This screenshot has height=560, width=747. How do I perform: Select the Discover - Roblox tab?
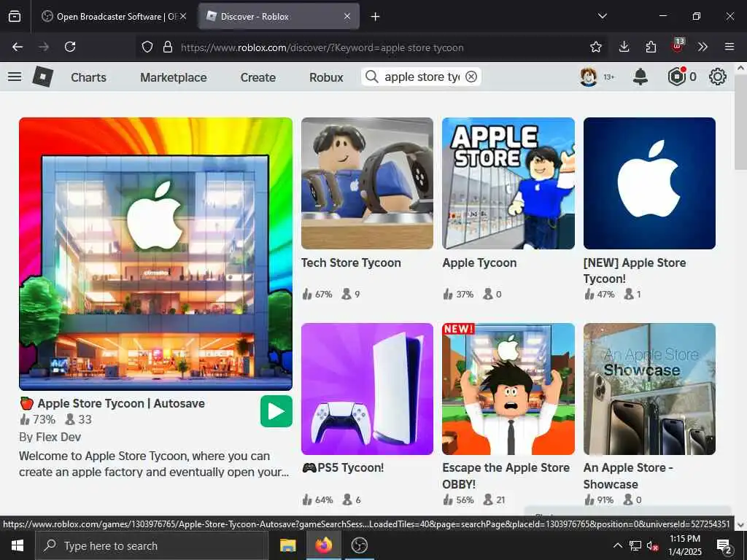tap(279, 16)
